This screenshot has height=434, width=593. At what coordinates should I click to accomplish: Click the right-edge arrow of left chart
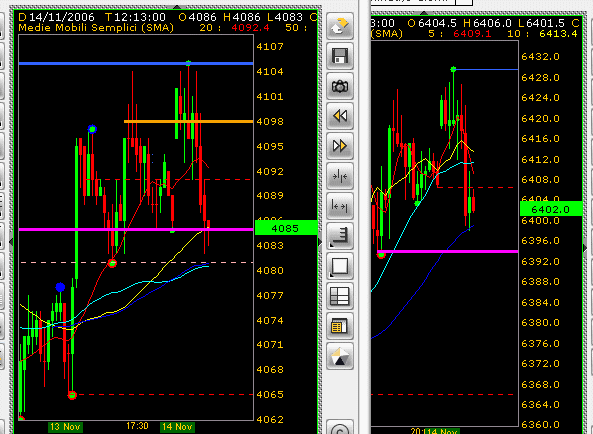pos(320,242)
